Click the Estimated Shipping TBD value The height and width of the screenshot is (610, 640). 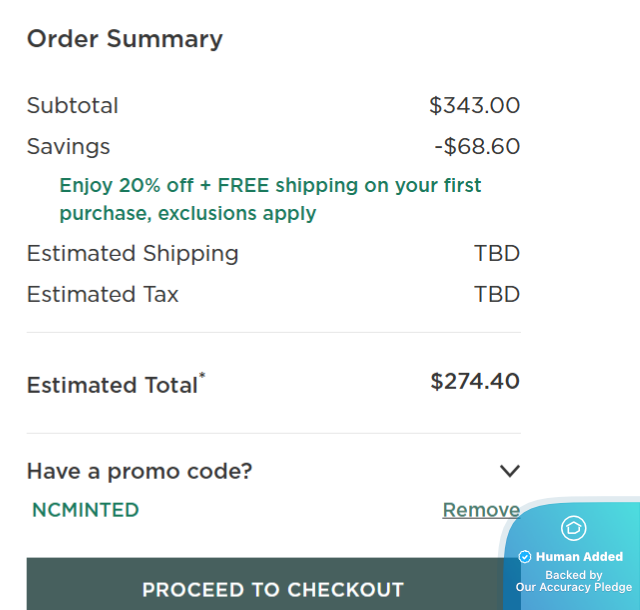(497, 253)
